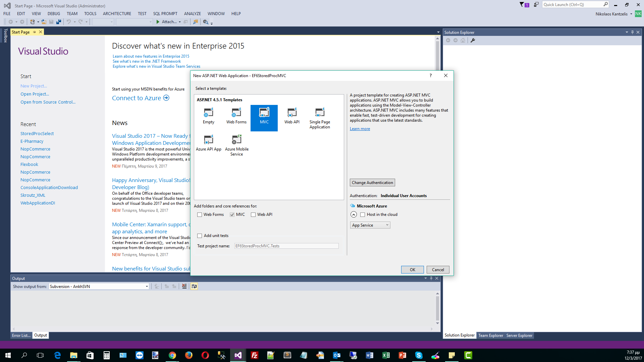Viewport: 644px width, 362px height.
Task: Open the DEBUG menu
Action: click(54, 14)
